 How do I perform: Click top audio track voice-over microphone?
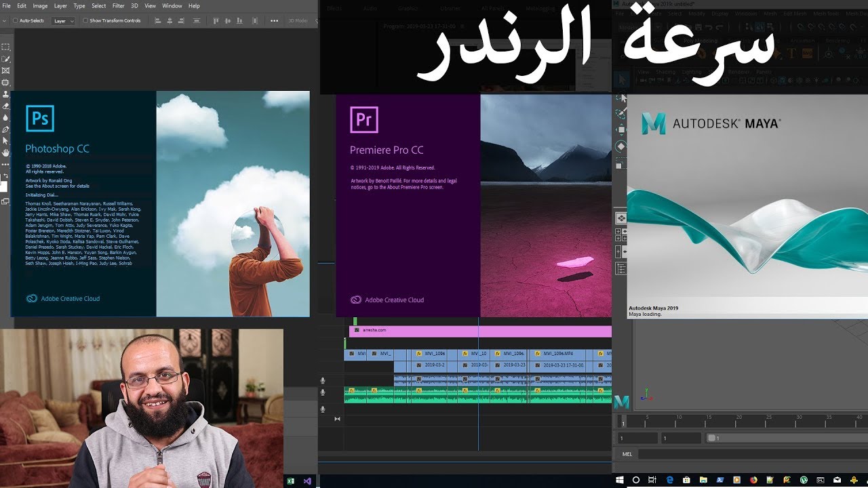(323, 381)
